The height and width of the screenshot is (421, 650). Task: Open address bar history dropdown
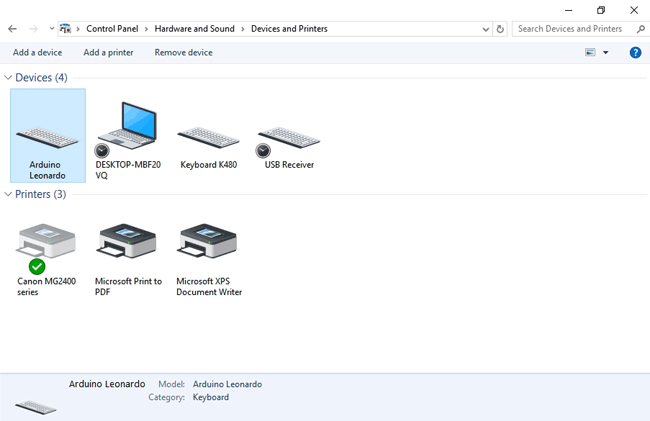(x=487, y=29)
